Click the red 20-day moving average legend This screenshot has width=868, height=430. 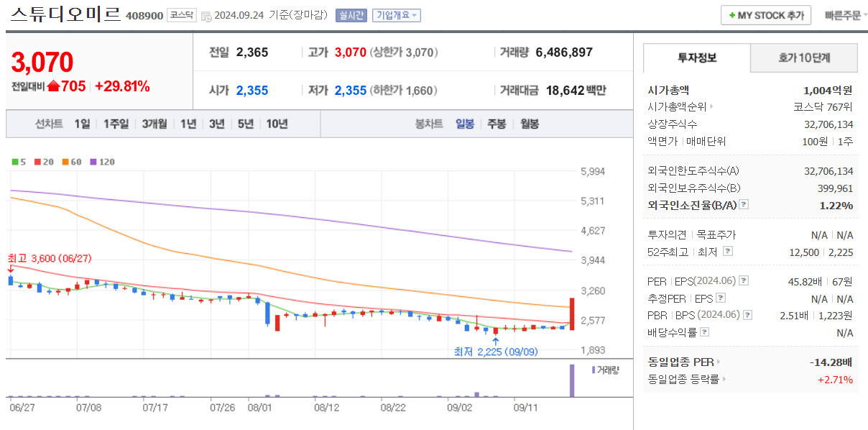point(42,162)
